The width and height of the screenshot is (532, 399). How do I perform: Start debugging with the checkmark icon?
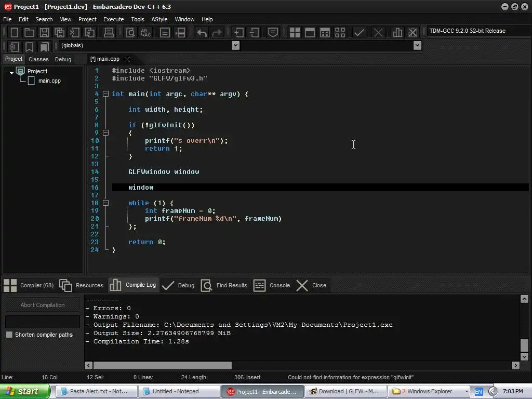359,33
